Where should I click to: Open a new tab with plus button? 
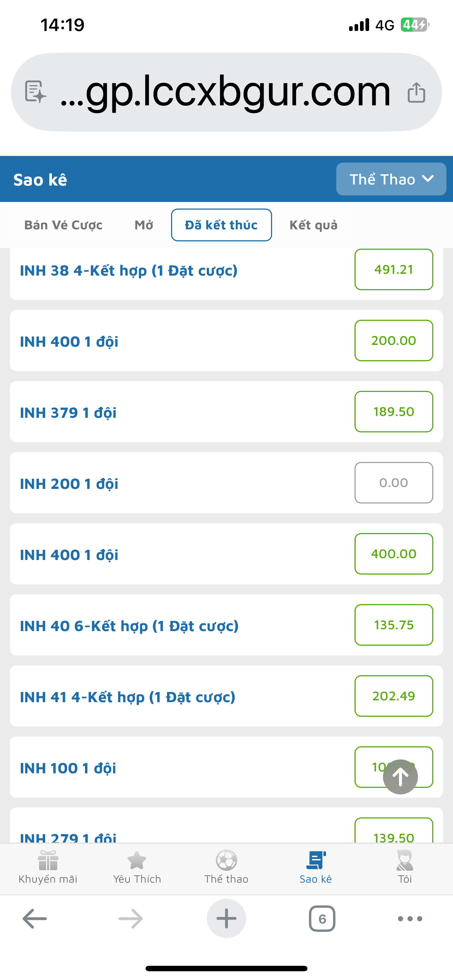pyautogui.click(x=226, y=918)
